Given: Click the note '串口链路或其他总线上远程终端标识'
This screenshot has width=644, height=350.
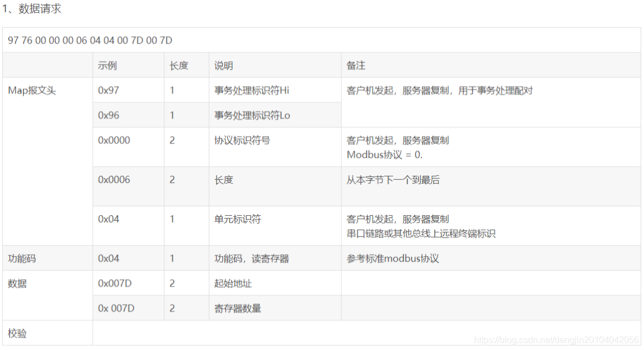Looking at the screenshot, I should click(421, 234).
